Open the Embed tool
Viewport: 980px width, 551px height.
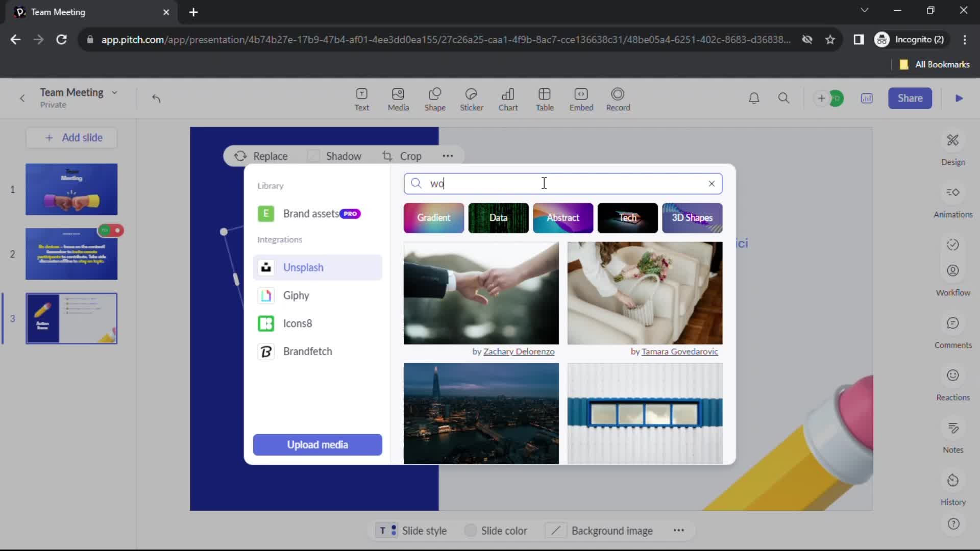(581, 99)
